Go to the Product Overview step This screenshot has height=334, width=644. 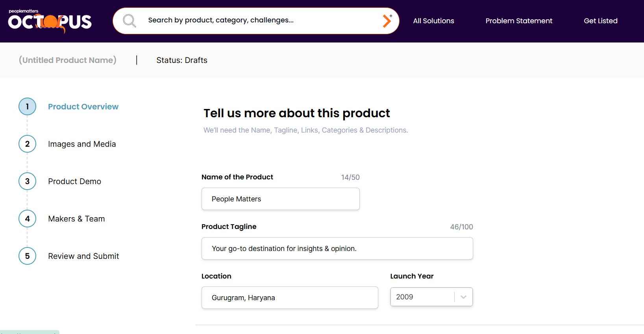(x=83, y=107)
